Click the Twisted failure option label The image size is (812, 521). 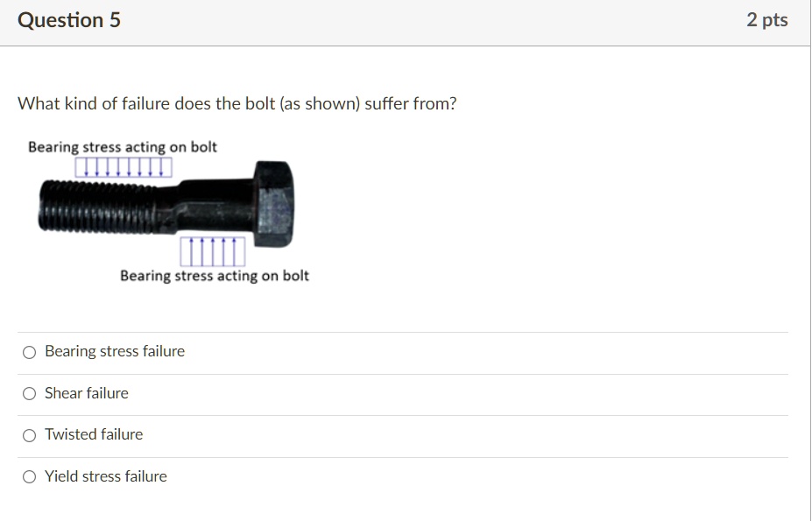[x=94, y=434]
